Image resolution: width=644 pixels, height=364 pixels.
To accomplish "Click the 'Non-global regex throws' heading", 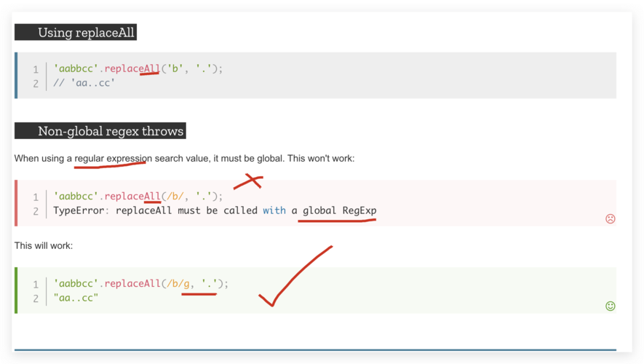I will (100, 131).
